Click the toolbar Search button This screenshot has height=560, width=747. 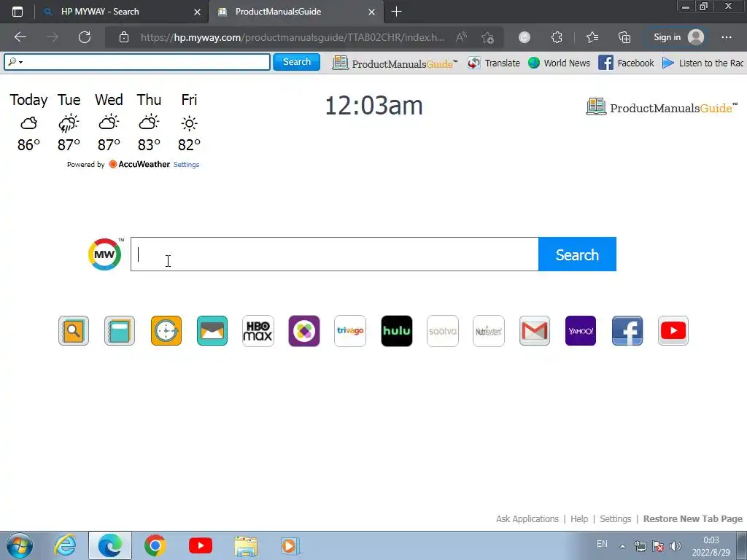tap(296, 62)
